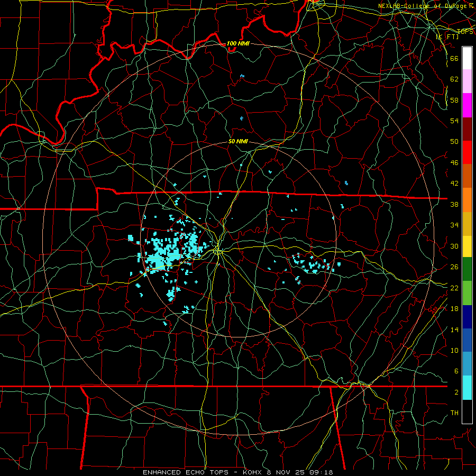Click the legend value "66"
The width and height of the screenshot is (476, 476).
(x=454, y=58)
